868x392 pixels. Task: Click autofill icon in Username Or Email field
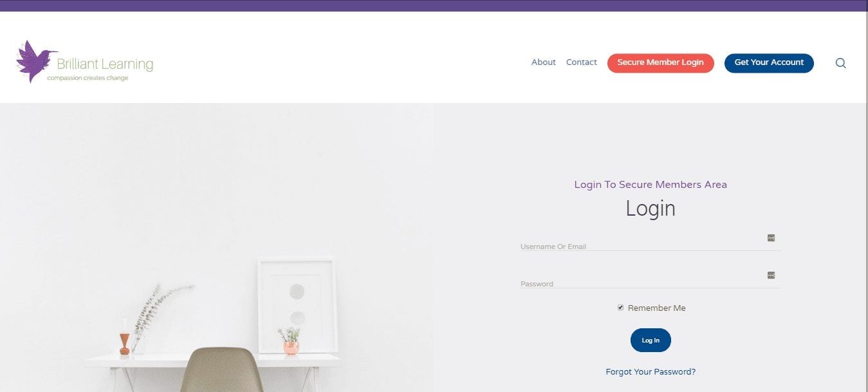pyautogui.click(x=771, y=238)
